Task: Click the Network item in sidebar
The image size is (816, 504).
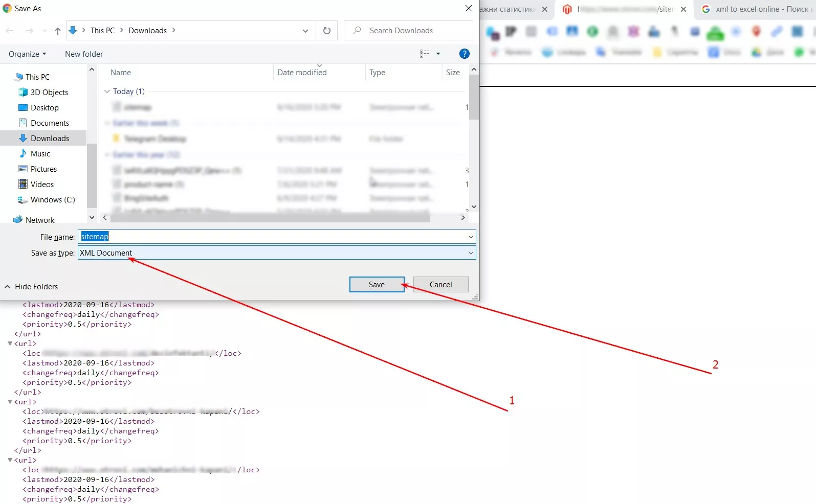Action: click(x=39, y=220)
